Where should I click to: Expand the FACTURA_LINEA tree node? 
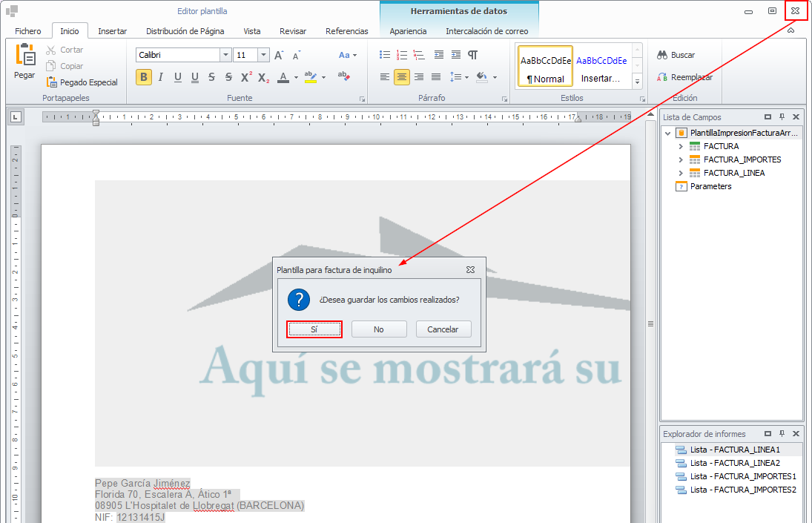click(681, 173)
